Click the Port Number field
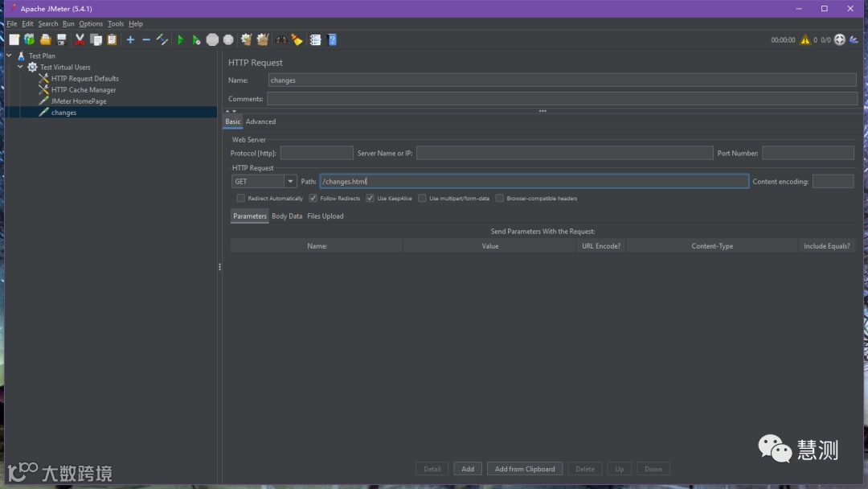Viewport: 868px width, 489px height. [x=809, y=154]
